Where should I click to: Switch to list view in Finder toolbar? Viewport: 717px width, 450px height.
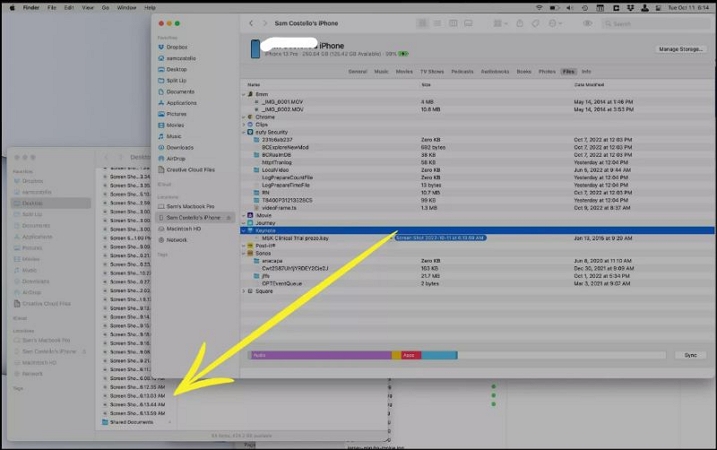(437, 23)
